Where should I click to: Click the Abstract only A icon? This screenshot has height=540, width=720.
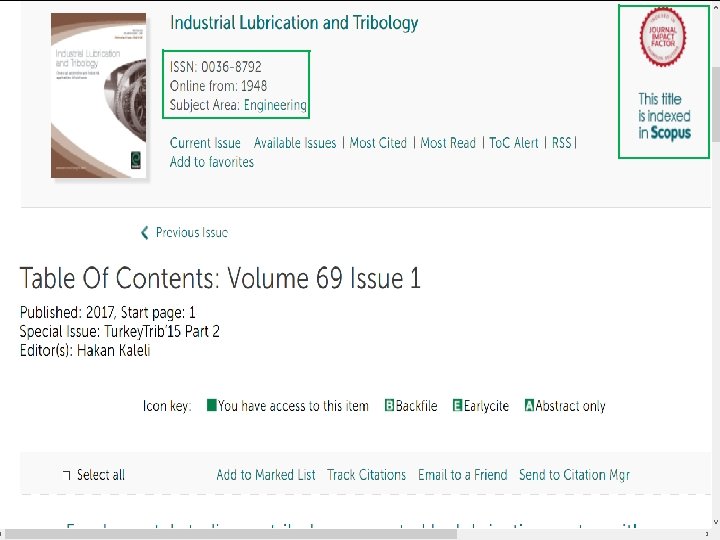529,405
